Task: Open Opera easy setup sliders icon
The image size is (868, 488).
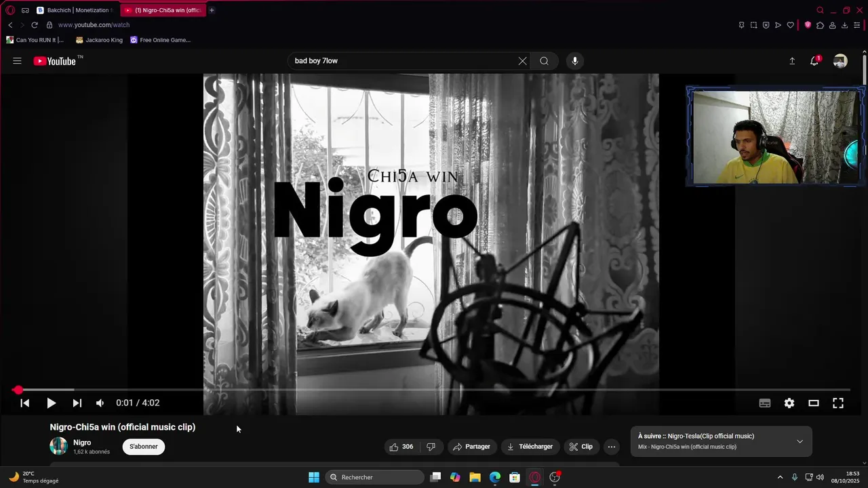Action: click(x=856, y=25)
